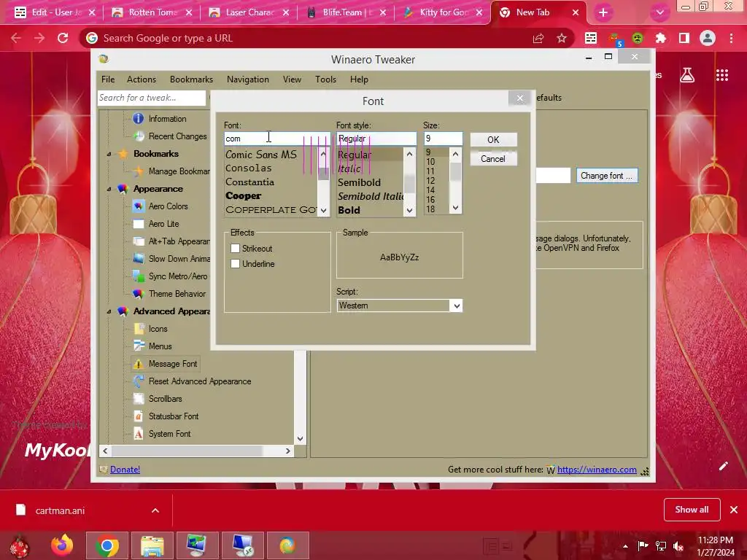Select Semibold in the font style list
The image size is (747, 560).
pos(359,182)
